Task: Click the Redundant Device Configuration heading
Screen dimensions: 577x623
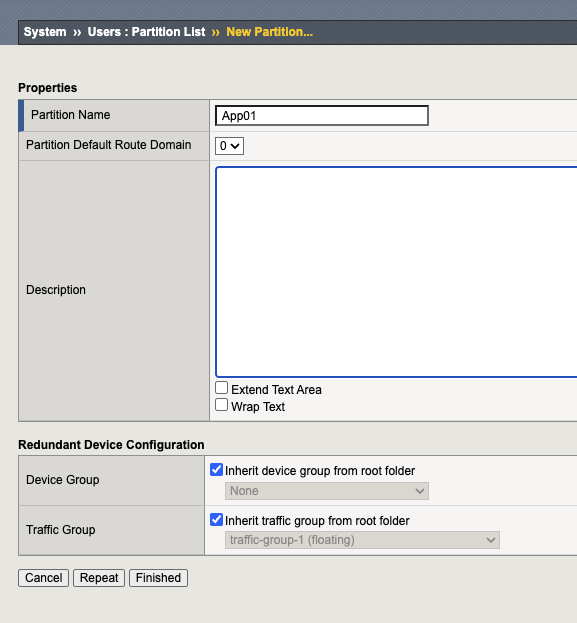Action: coord(111,445)
